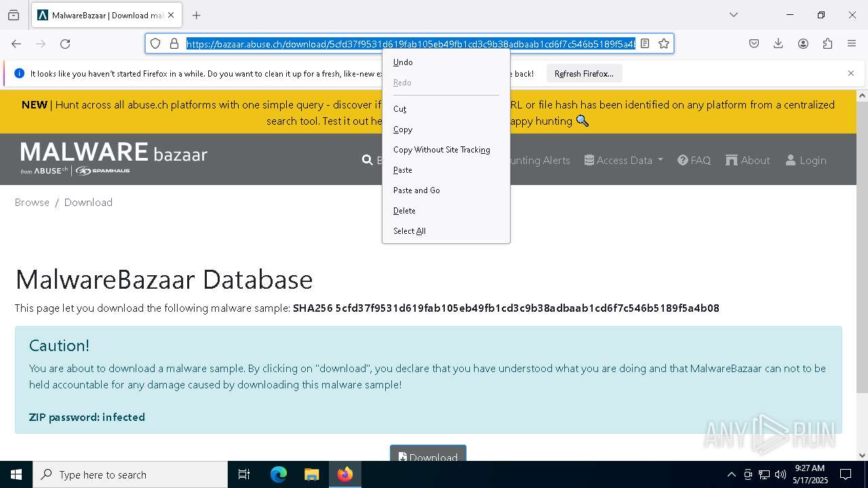The width and height of the screenshot is (868, 488).
Task: Choose Paste in the context menu
Action: coord(446,170)
